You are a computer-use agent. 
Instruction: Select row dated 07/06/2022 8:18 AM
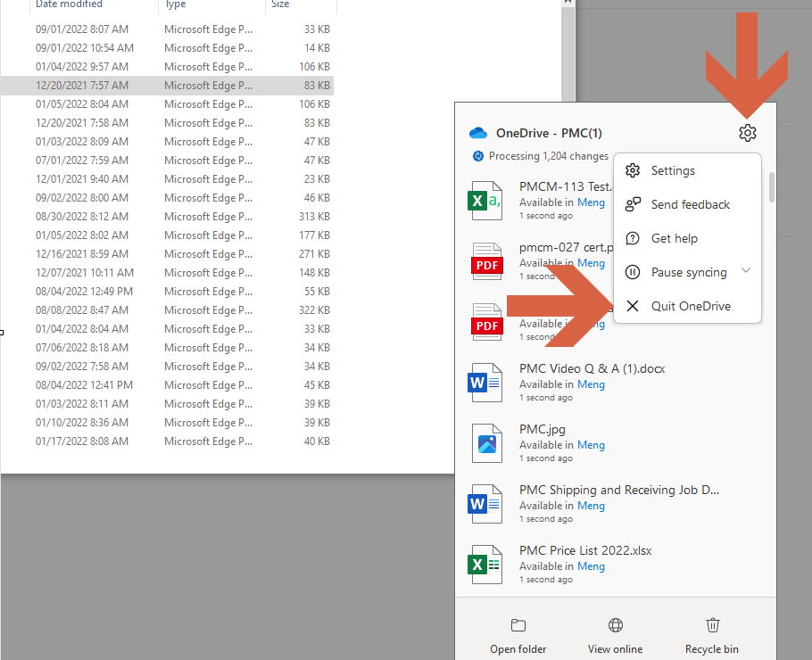167,347
